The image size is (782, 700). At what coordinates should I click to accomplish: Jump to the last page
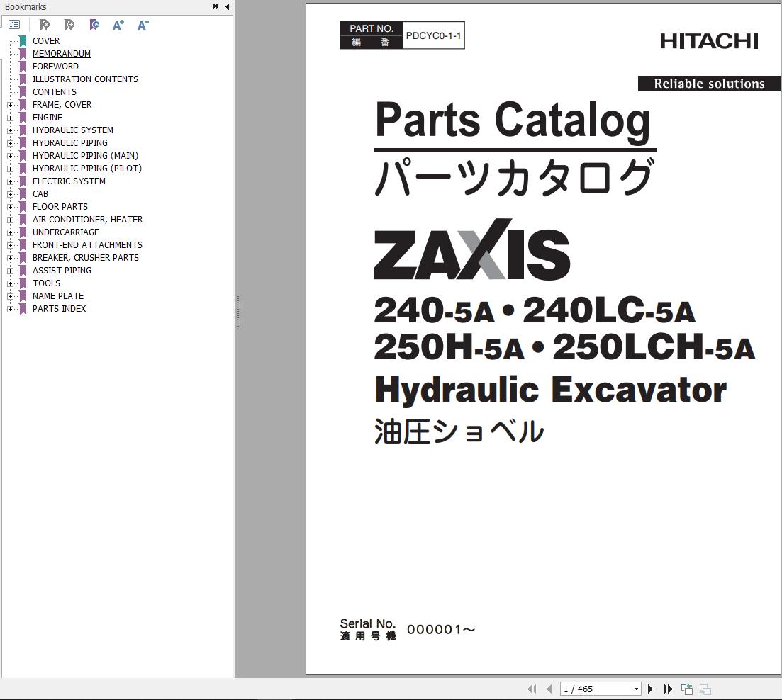(669, 689)
